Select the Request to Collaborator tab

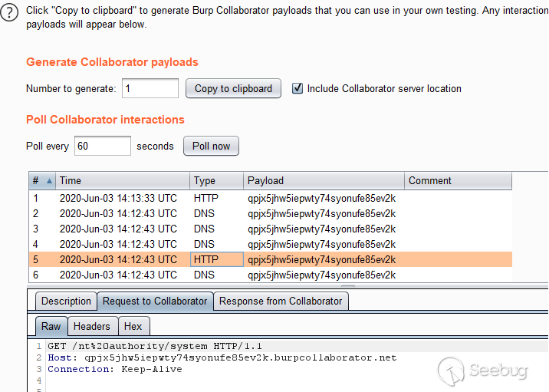(x=155, y=301)
